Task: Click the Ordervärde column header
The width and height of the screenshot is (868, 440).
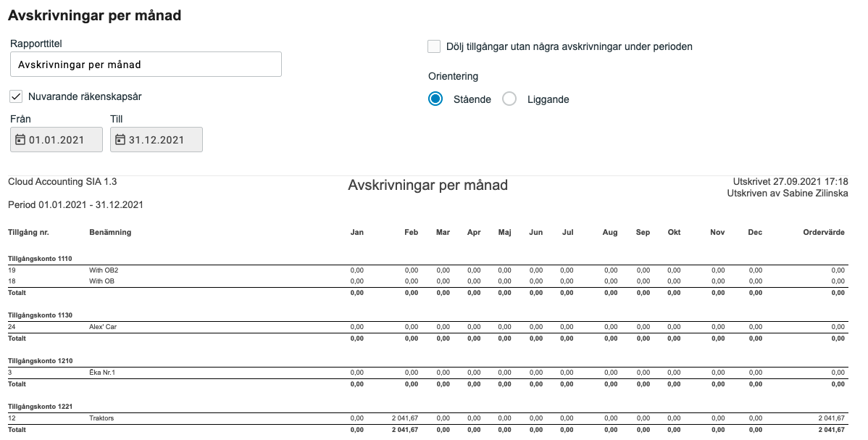Action: point(824,233)
